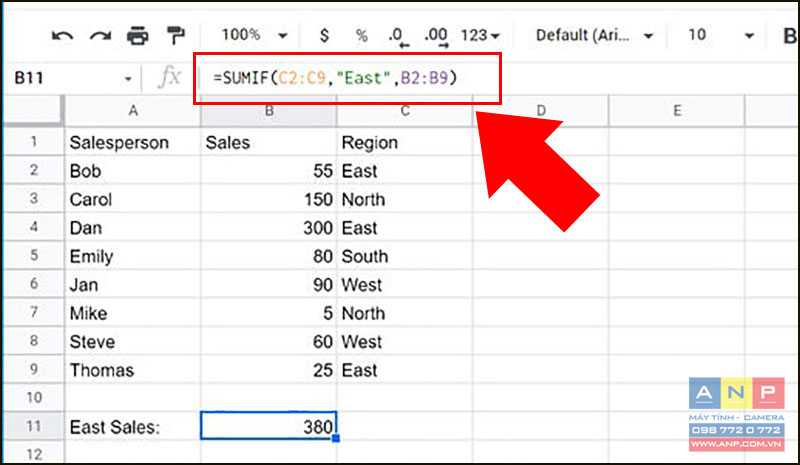Format as percent with % icon
This screenshot has width=800, height=465.
(x=361, y=35)
